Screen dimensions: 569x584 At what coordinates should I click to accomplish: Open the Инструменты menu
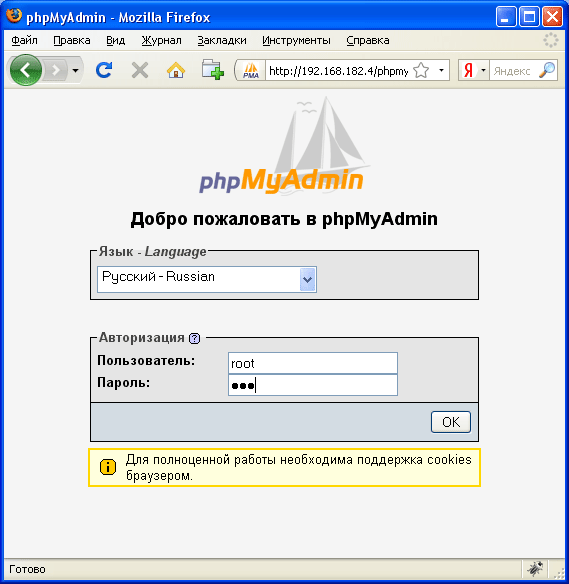point(296,40)
